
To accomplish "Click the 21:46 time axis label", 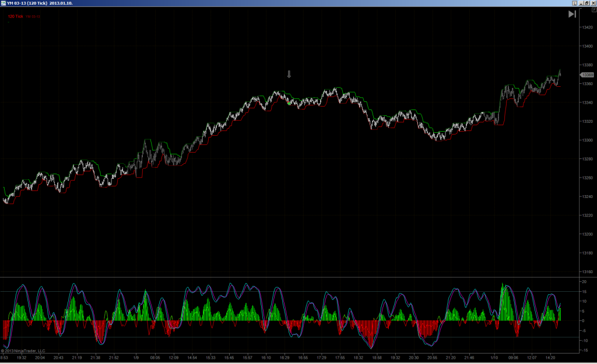I will 469,358.
